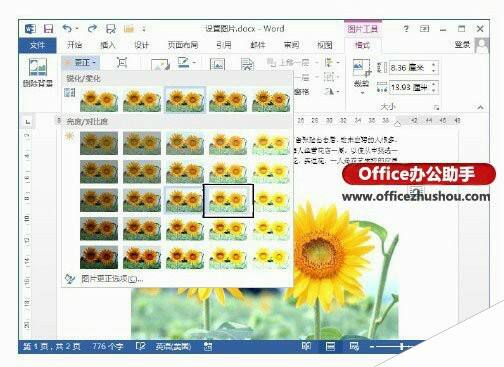Click Bring Forward (上移一层) button
The image size is (504, 367).
[x=289, y=62]
